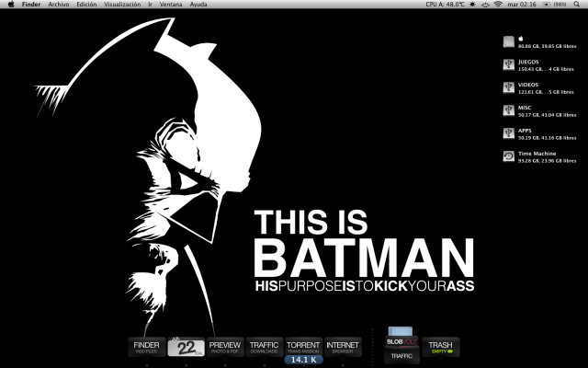Click the MISC drive label
This screenshot has width=588, height=368.
[525, 108]
